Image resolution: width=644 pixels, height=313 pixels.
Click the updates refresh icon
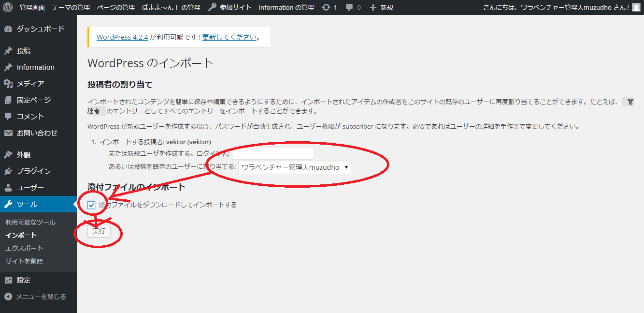pos(326,7)
